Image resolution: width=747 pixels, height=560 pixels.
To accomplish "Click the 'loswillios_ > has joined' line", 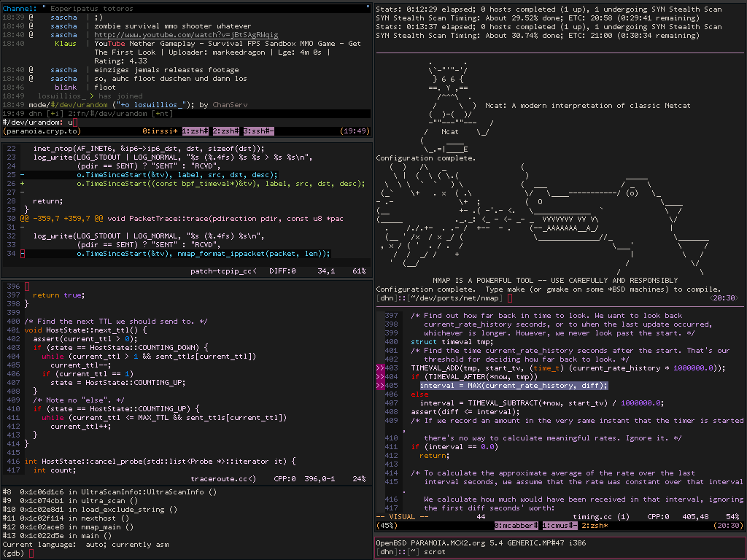I will tap(90, 96).
